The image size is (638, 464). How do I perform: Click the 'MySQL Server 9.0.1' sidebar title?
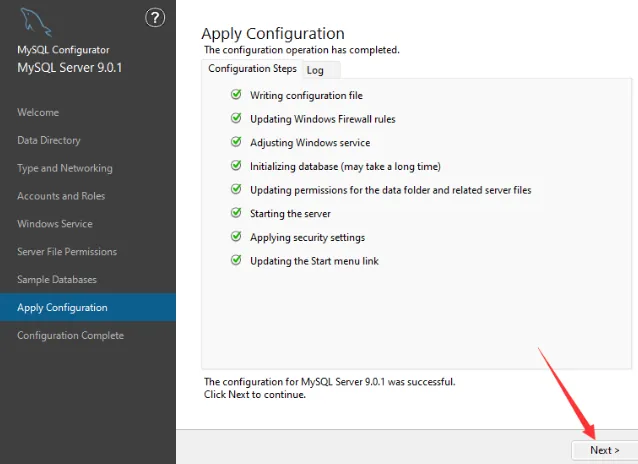pos(70,68)
